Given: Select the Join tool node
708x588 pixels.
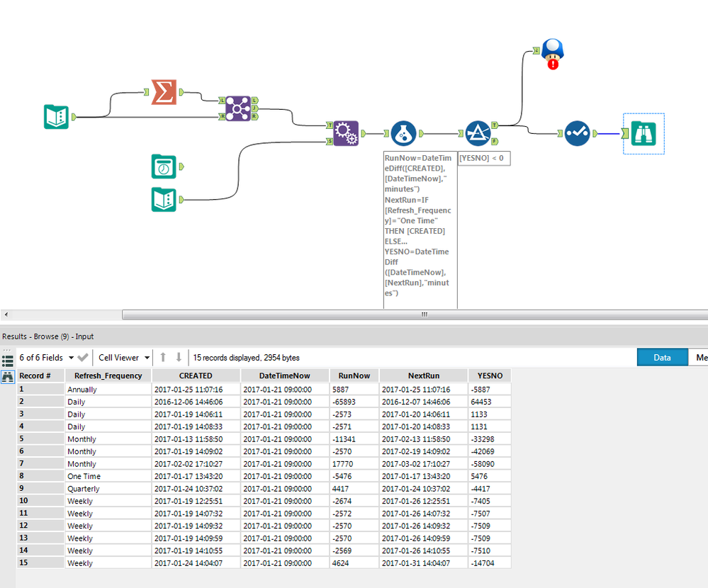Looking at the screenshot, I should (238, 108).
